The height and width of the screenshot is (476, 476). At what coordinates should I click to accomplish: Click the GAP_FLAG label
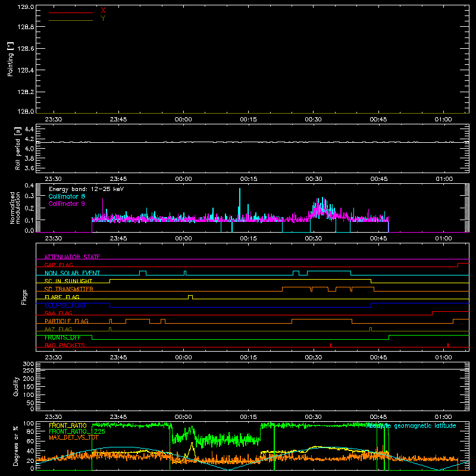(x=58, y=265)
